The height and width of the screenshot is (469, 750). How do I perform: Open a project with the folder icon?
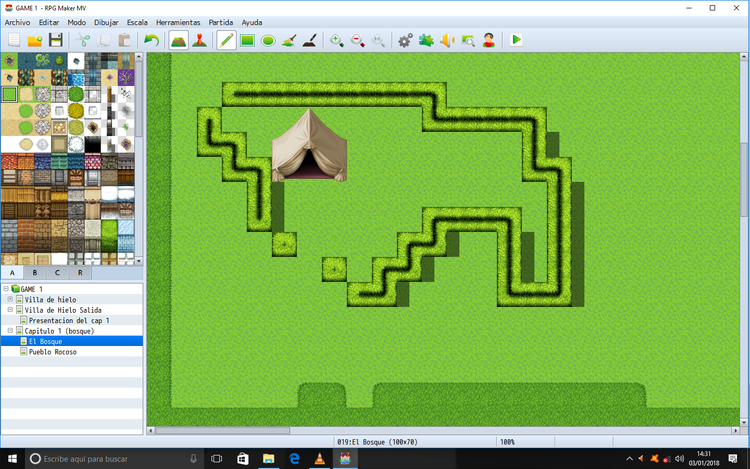(x=35, y=40)
